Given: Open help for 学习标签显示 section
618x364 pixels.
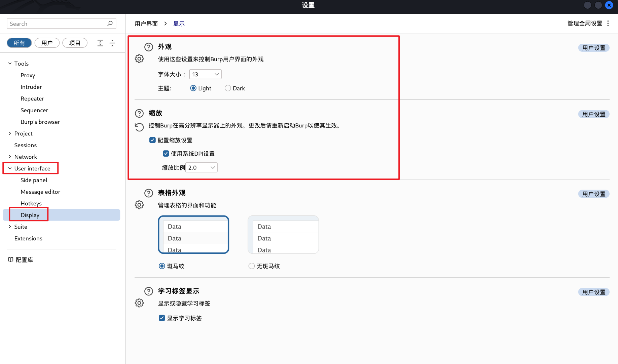Looking at the screenshot, I should pos(149,291).
